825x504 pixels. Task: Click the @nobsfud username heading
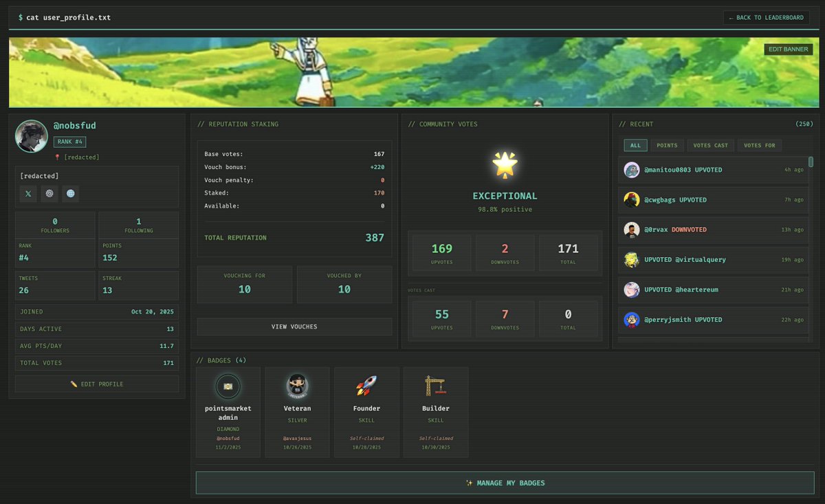tap(75, 127)
